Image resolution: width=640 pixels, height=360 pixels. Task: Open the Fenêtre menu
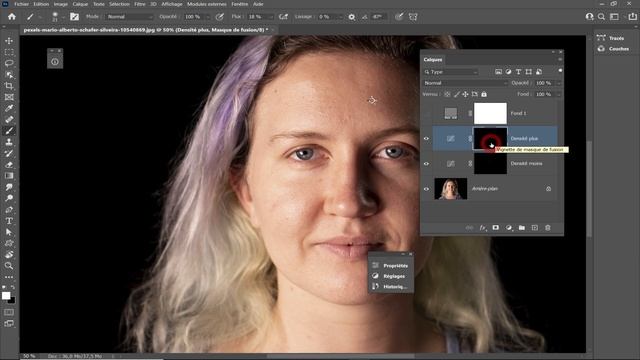[x=240, y=4]
